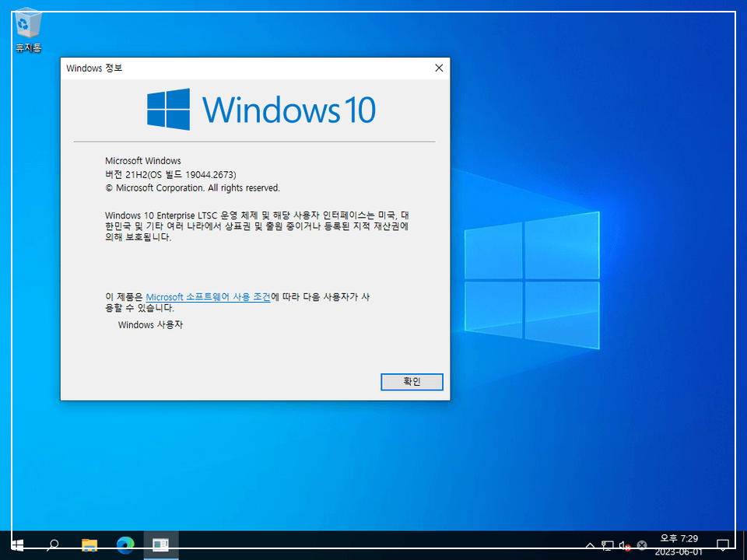Screen dimensions: 747x560
Task: Launch File Explorer from the taskbar
Action: tap(89, 544)
